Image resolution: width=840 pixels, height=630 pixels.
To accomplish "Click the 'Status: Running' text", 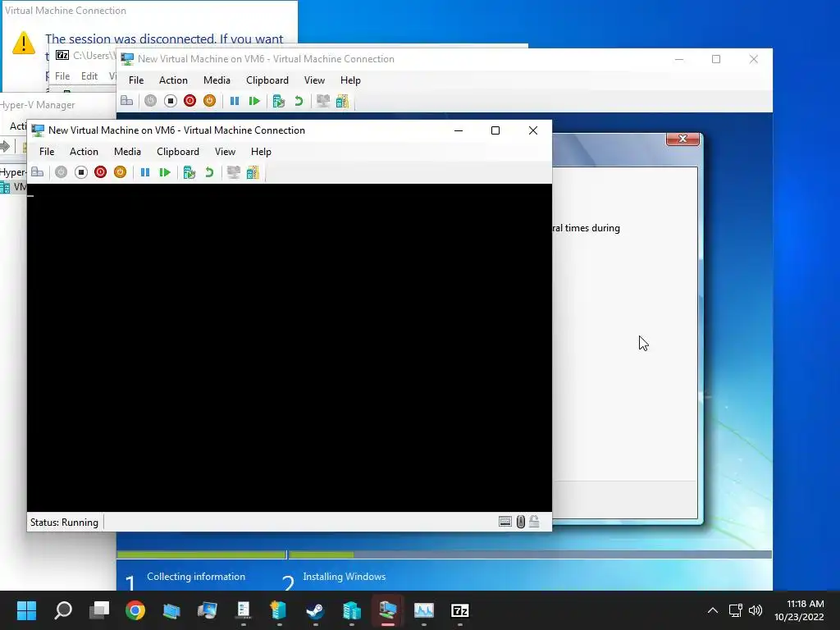I will pyautogui.click(x=64, y=523).
